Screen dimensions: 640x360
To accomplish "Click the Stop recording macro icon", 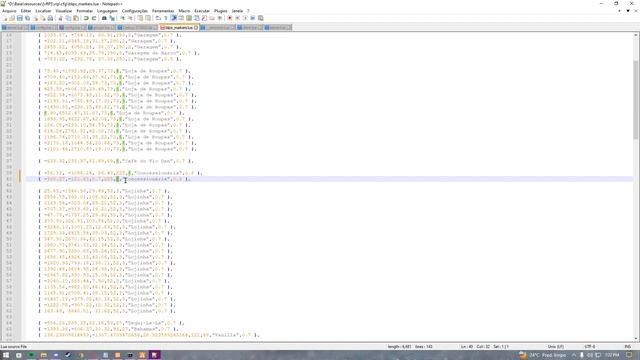I will pyautogui.click(x=238, y=18).
